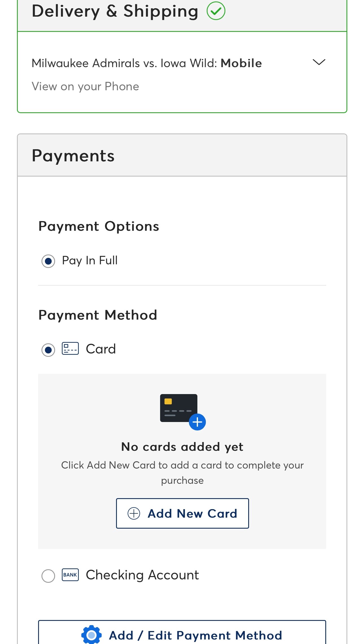Tap the blue plus badge on card graphic
The height and width of the screenshot is (644, 362).
click(x=197, y=422)
